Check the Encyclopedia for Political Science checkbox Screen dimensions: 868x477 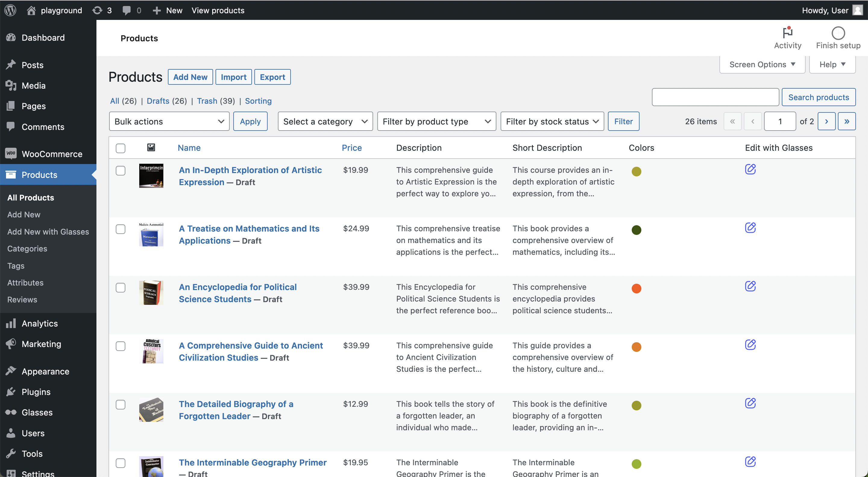point(120,288)
